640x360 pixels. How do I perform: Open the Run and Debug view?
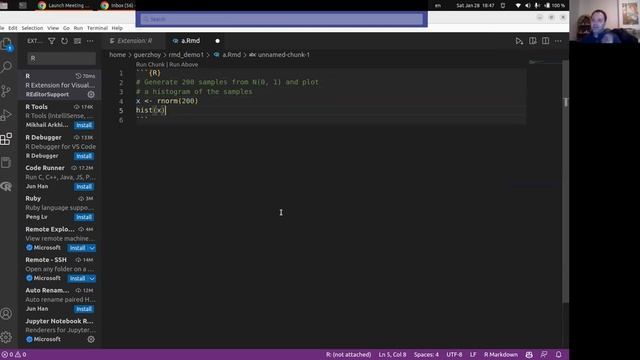6,115
